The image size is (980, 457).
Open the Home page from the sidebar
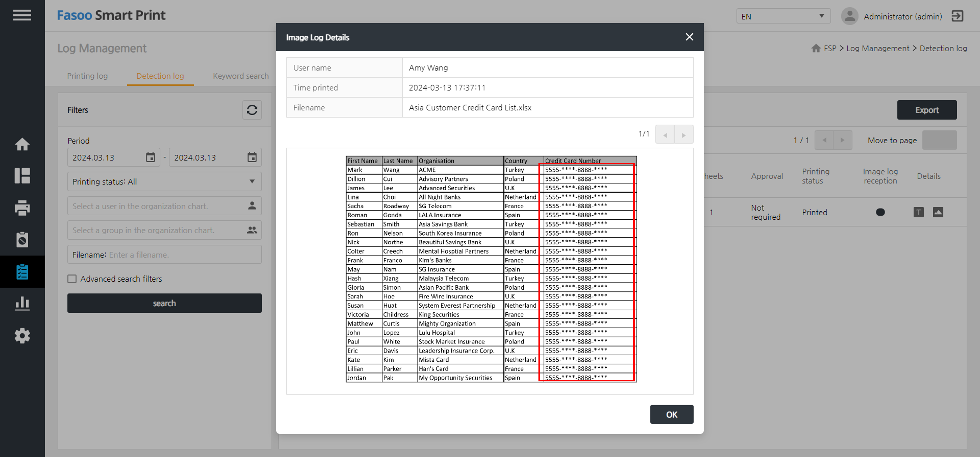click(x=22, y=144)
